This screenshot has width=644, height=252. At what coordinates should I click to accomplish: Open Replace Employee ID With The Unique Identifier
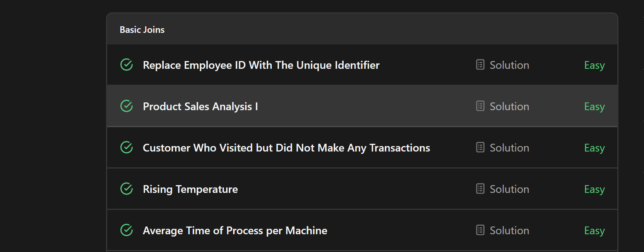[261, 65]
